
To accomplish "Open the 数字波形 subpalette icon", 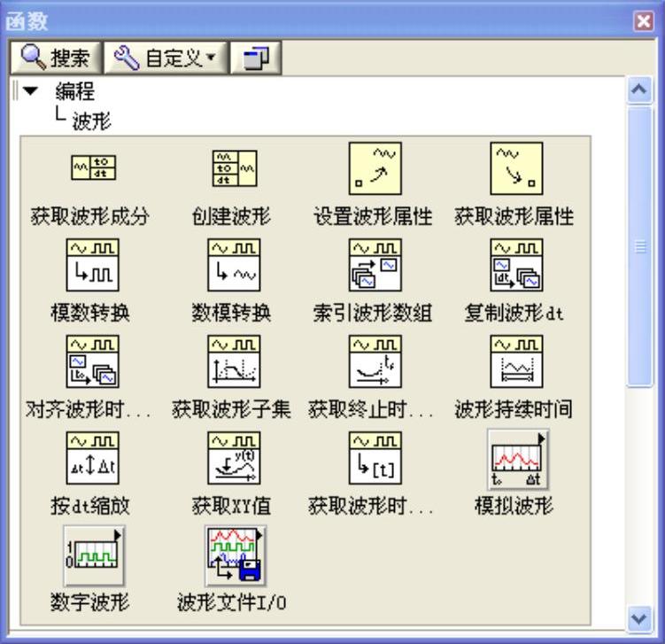I will (x=94, y=555).
